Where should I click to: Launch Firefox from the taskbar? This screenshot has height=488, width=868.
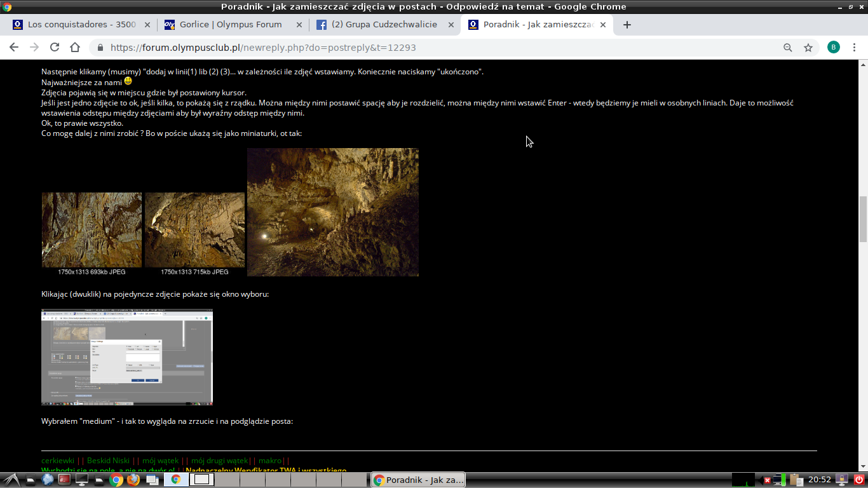[133, 480]
